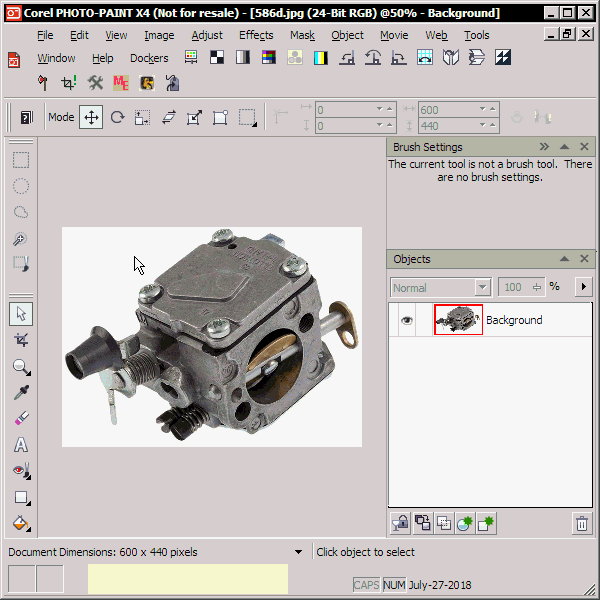Click the crop with exclamation icon

[x=69, y=83]
